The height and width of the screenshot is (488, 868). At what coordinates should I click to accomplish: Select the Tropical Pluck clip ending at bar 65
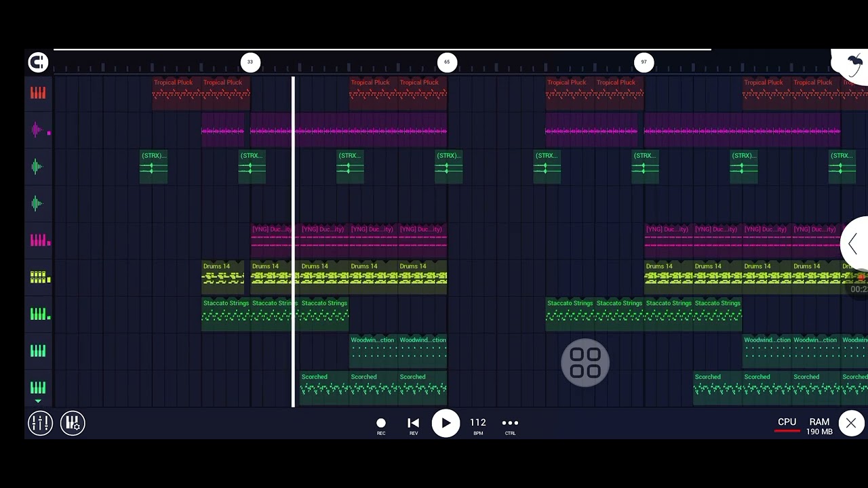pyautogui.click(x=422, y=93)
